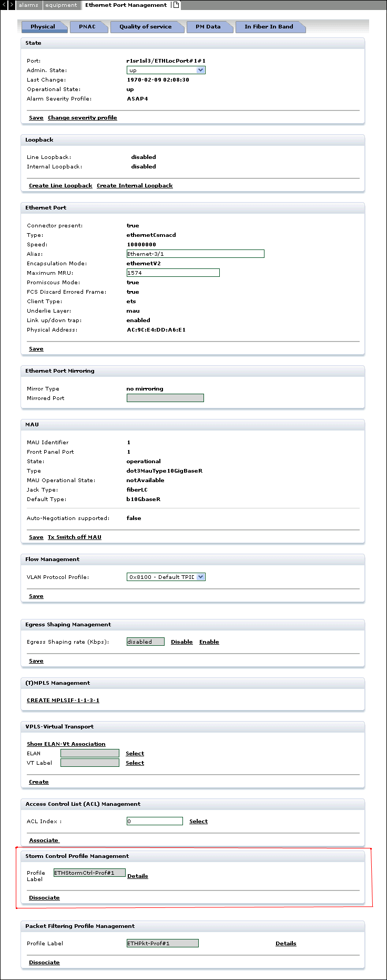Click the ASAP4 alarm severity profile value
This screenshot has width=387, height=980.
(x=137, y=99)
